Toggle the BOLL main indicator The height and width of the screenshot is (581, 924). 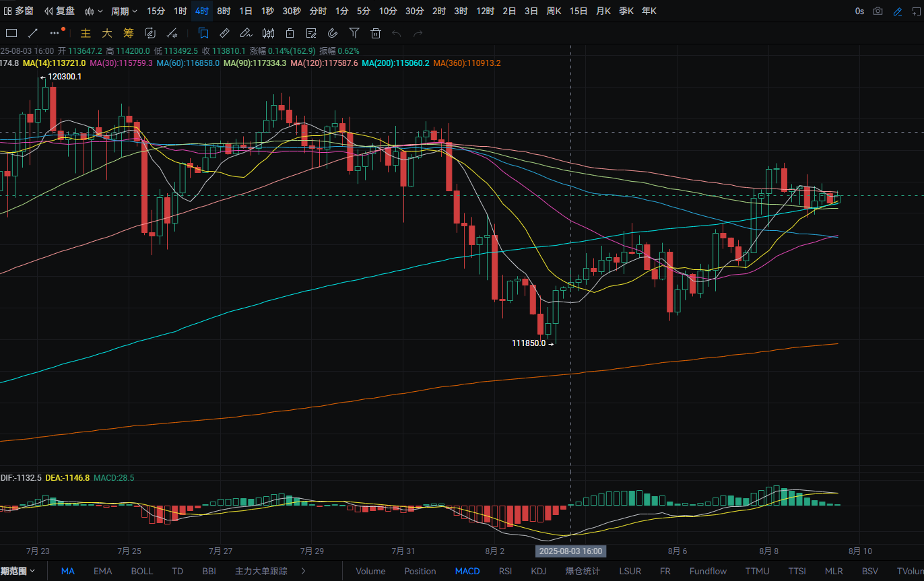coord(142,571)
